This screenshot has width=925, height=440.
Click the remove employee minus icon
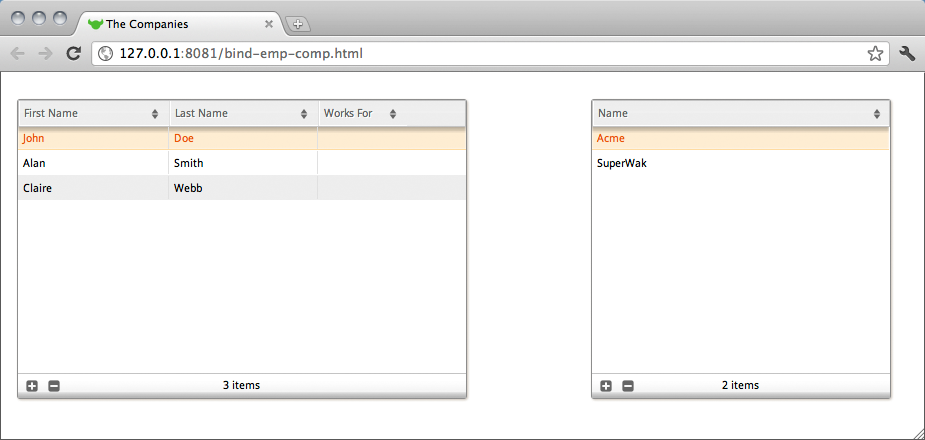pyautogui.click(x=54, y=386)
